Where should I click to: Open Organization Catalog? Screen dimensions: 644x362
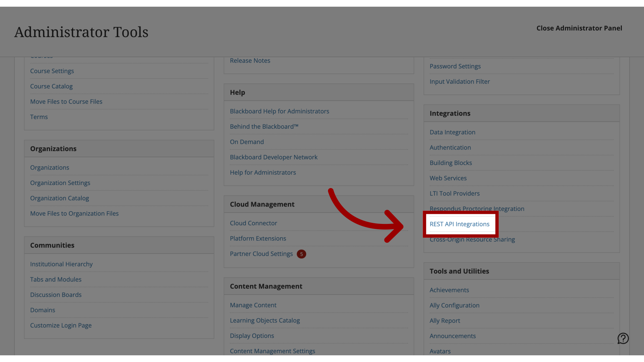tap(59, 198)
